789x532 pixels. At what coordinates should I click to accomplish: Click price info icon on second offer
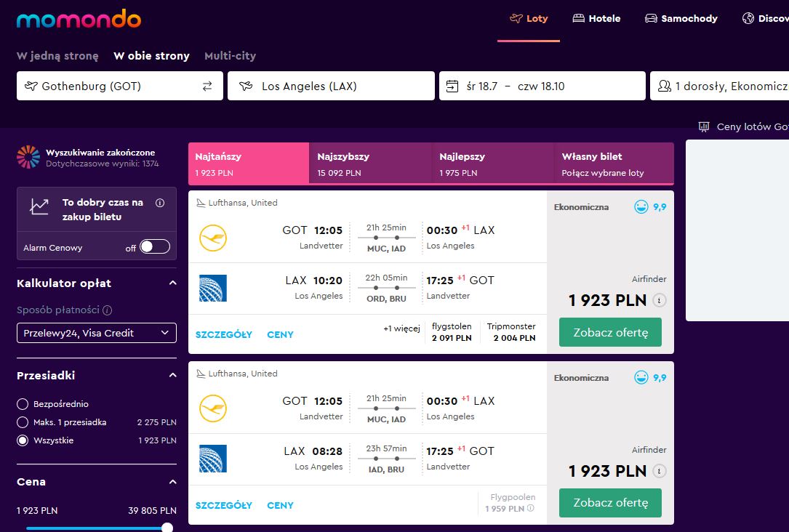pos(659,471)
